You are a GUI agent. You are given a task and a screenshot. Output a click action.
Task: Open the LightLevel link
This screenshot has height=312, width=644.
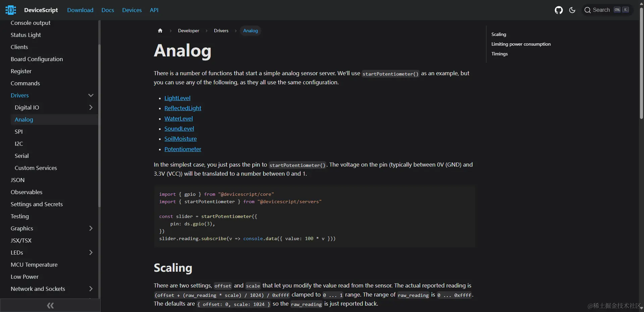tap(177, 98)
